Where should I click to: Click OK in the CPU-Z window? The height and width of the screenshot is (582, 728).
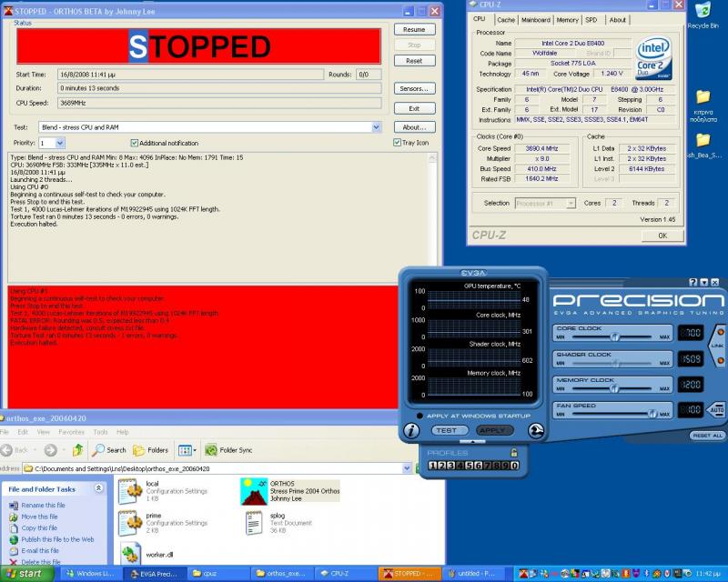[x=662, y=236]
